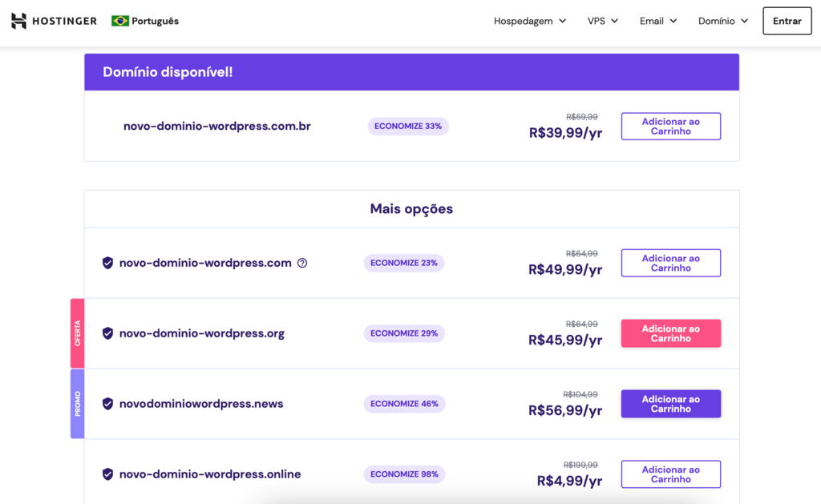Image resolution: width=821 pixels, height=504 pixels.
Task: Add novodominiowordpress.news to the cart
Action: (x=670, y=404)
